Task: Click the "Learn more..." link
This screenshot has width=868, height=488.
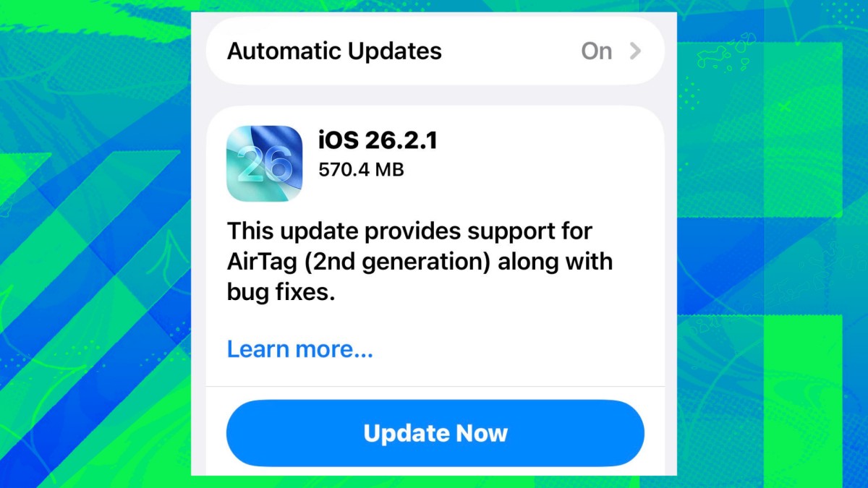Action: 300,349
